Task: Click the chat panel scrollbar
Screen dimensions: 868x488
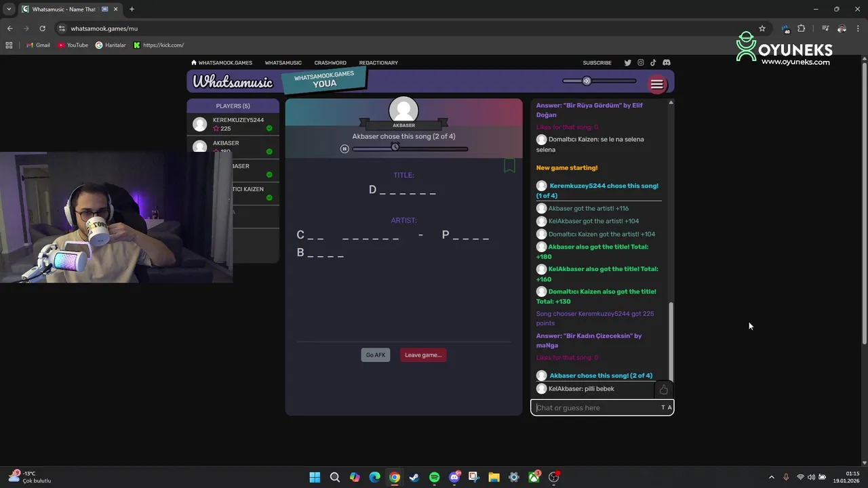Action: click(671, 342)
